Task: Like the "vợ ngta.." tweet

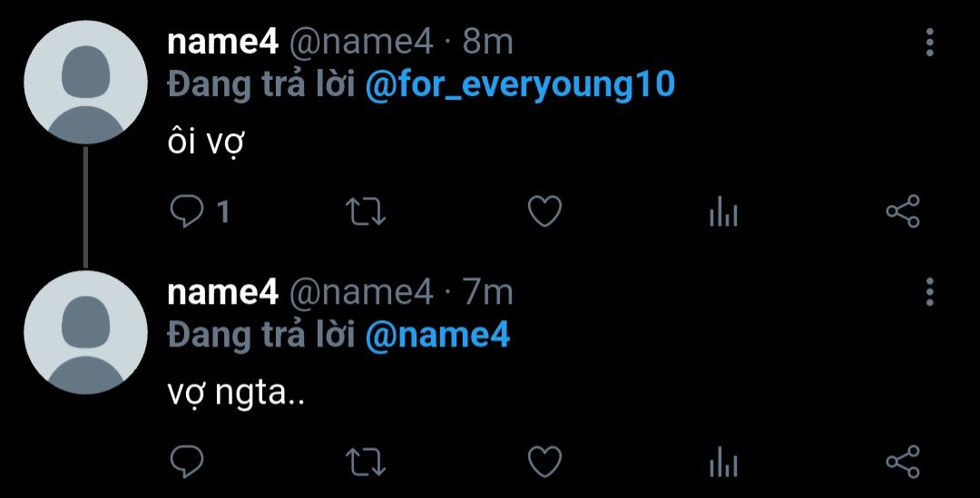Action: coord(544,462)
